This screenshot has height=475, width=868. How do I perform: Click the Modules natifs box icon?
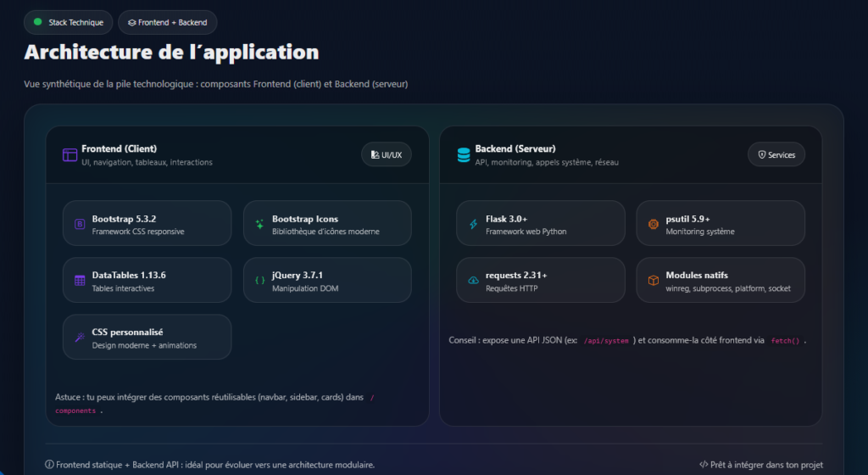653,281
